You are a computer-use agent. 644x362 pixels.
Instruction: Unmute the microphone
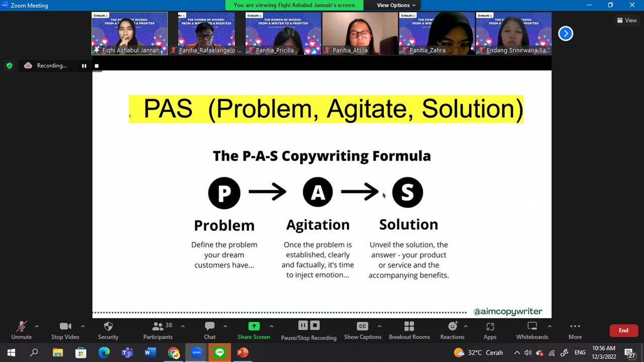click(x=21, y=330)
